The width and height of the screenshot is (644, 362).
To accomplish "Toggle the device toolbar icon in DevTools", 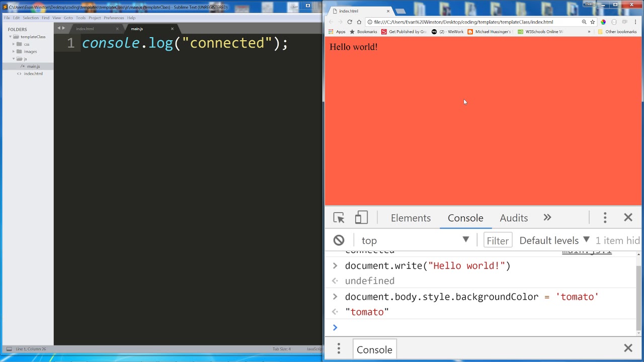I will click(x=361, y=218).
